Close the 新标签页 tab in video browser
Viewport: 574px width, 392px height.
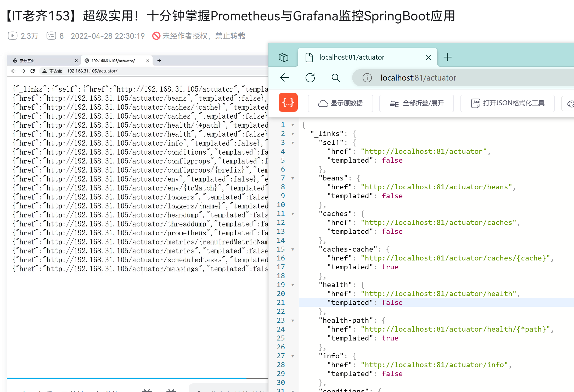pyautogui.click(x=76, y=61)
